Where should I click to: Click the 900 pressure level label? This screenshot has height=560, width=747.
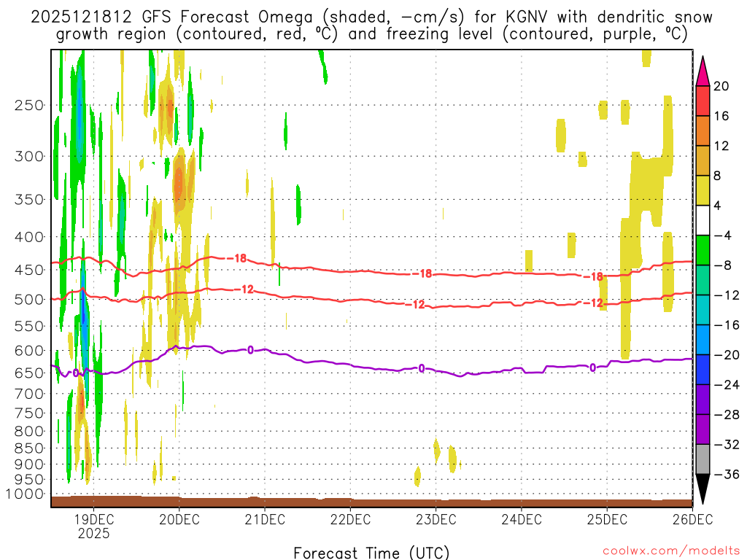click(x=29, y=464)
